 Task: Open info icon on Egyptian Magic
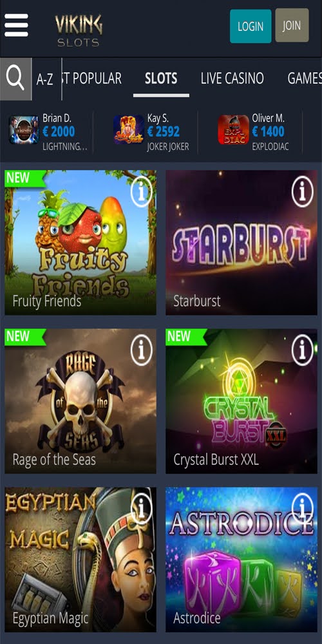[x=141, y=509]
